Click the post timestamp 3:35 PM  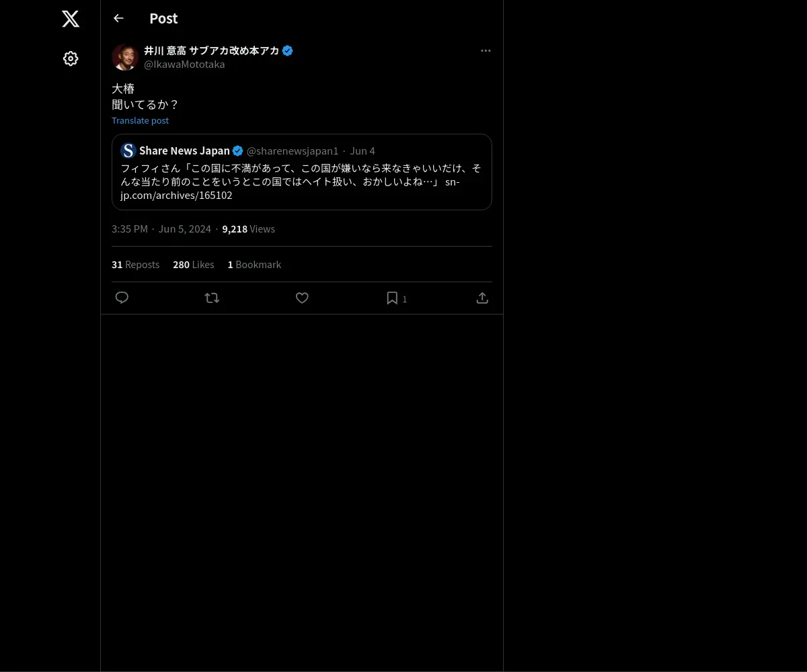tap(130, 229)
